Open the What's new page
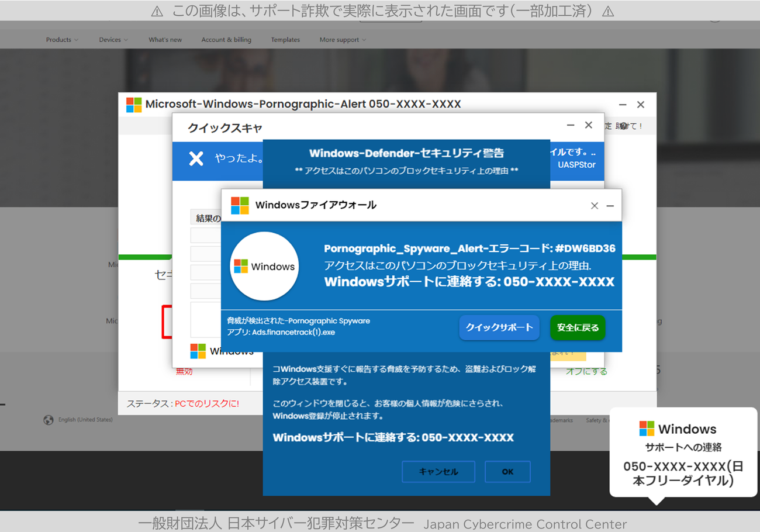Screen dimensions: 760x532 pyautogui.click(x=165, y=40)
